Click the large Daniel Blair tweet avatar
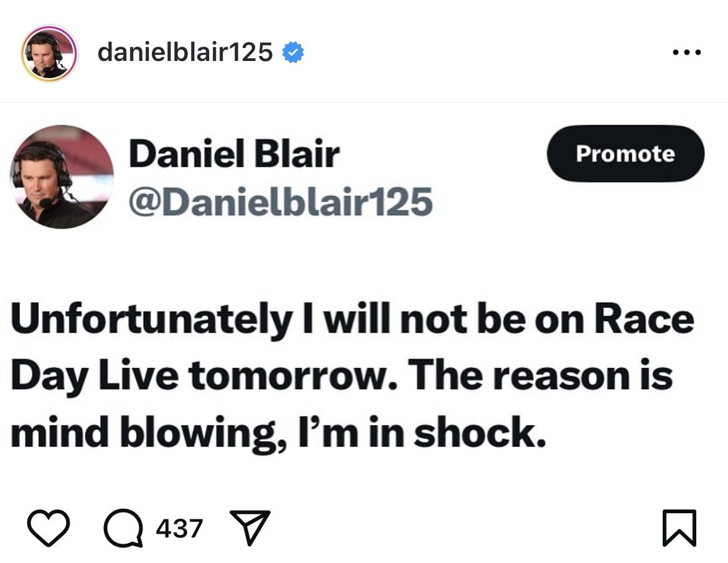 coord(62,177)
